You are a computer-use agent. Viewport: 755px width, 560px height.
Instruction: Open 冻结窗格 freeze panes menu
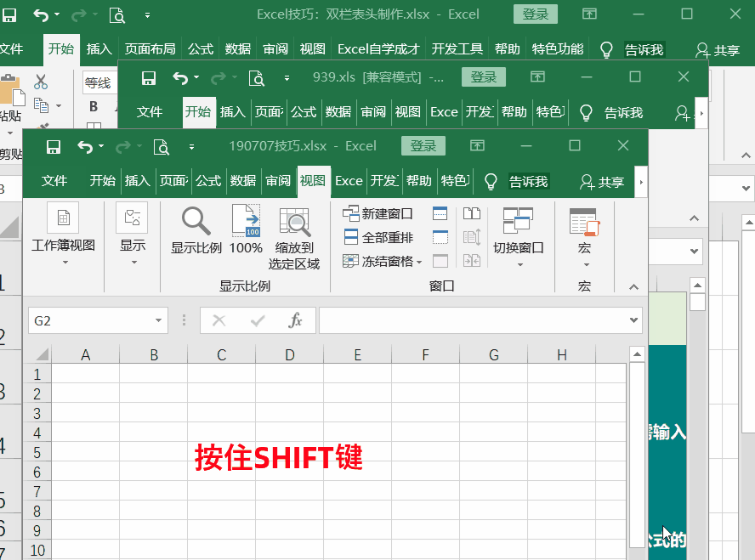(383, 261)
